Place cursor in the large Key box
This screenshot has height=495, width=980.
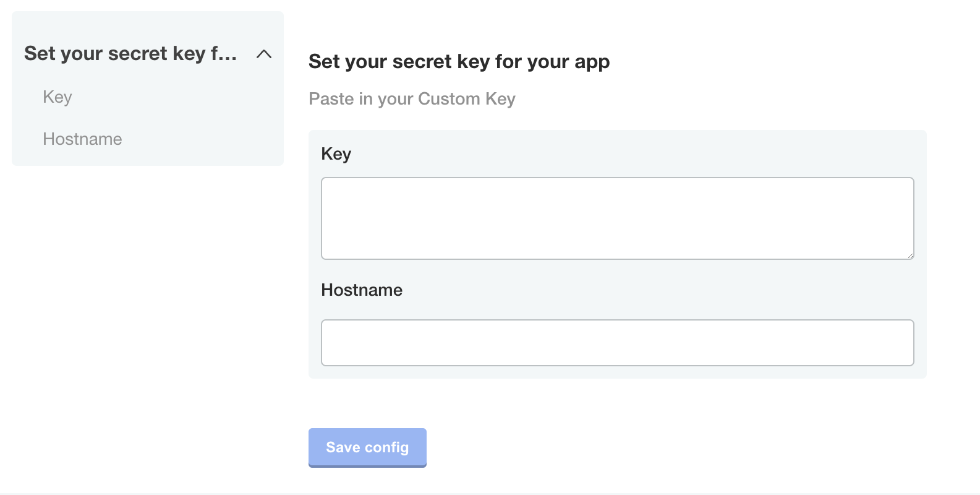coord(617,218)
